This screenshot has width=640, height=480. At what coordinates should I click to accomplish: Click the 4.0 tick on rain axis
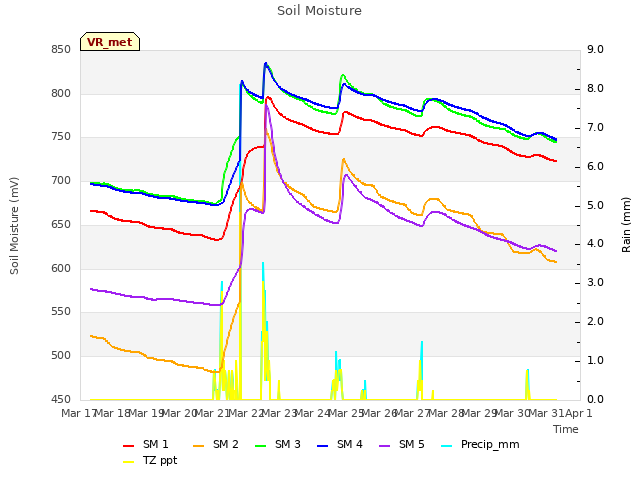[595, 244]
